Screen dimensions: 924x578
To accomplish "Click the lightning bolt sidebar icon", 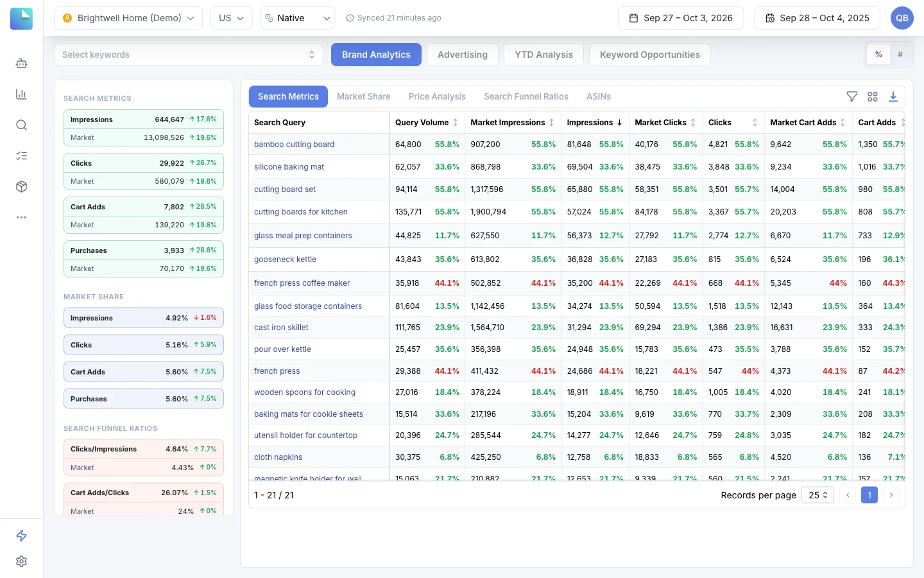I will pos(21,536).
